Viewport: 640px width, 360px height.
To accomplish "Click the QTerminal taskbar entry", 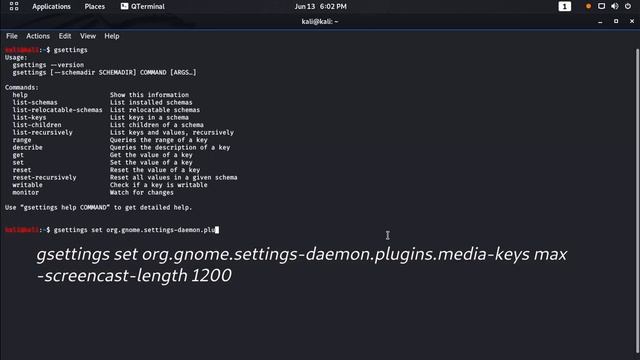I will (142, 7).
